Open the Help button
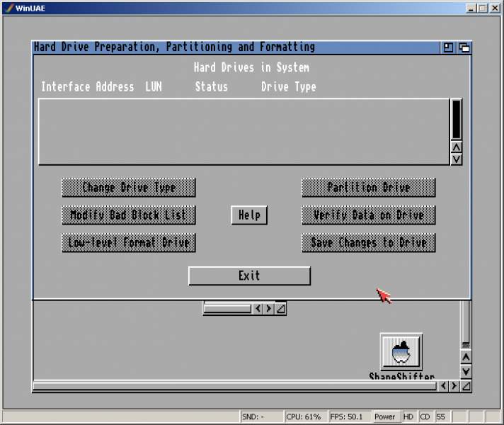Image resolution: width=504 pixels, height=425 pixels. (249, 215)
